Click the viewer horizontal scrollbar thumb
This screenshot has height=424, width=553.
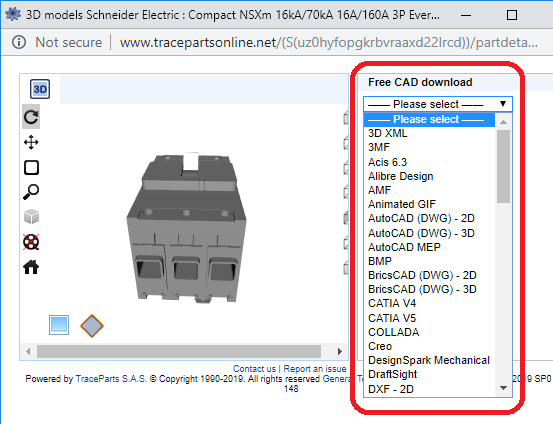tap(179, 351)
